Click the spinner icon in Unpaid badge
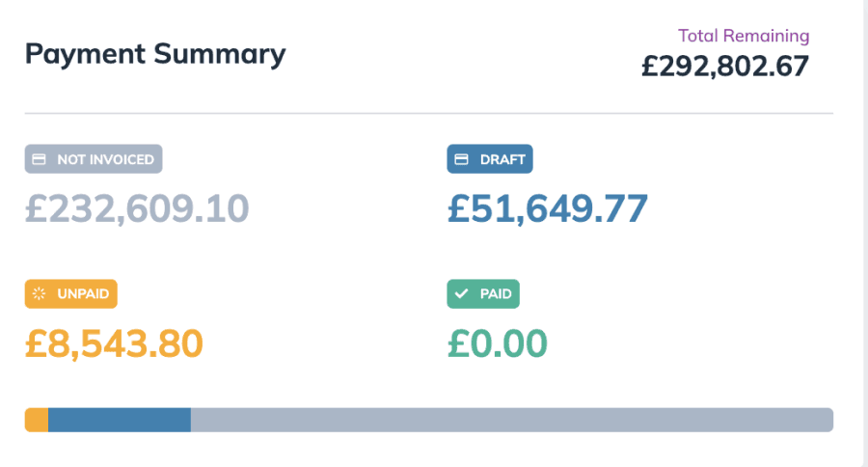The height and width of the screenshot is (467, 868). (40, 294)
